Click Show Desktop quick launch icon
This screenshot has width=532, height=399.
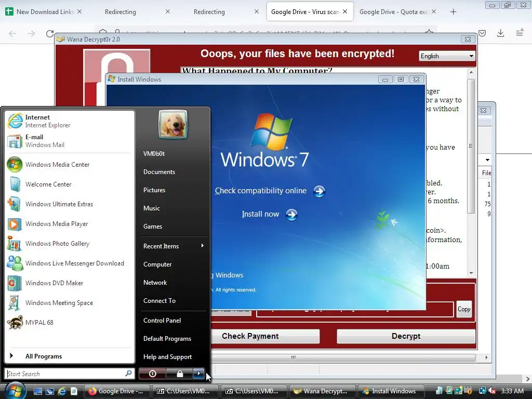click(37, 391)
